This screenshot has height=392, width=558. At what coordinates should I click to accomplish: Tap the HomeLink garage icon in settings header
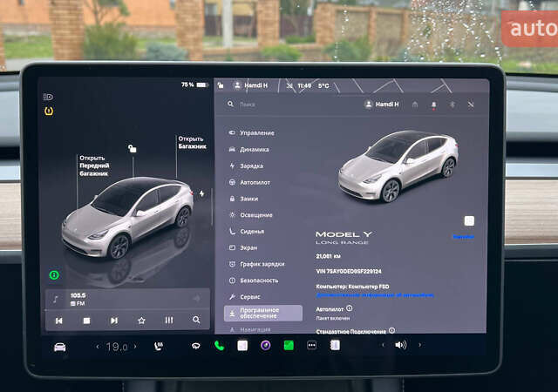(415, 105)
